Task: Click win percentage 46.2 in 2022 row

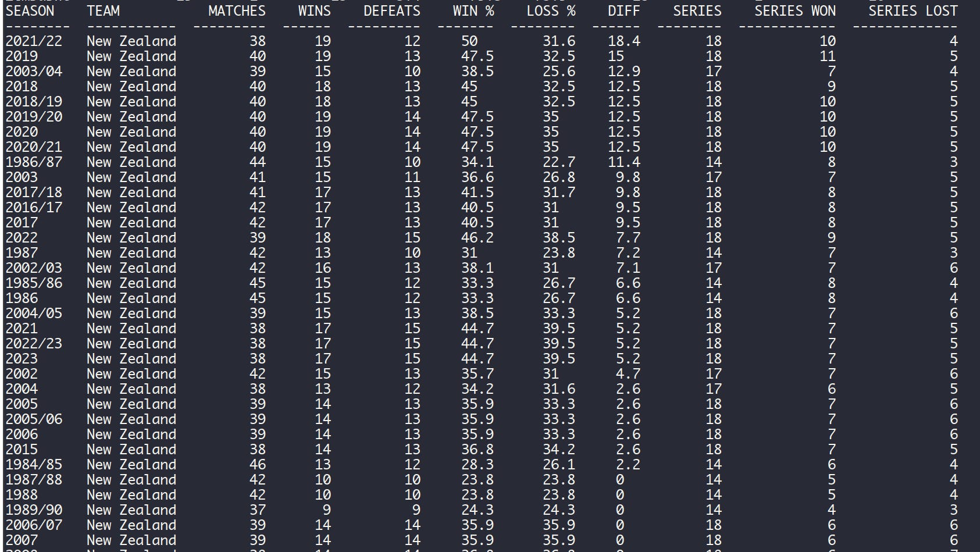Action: (x=477, y=238)
